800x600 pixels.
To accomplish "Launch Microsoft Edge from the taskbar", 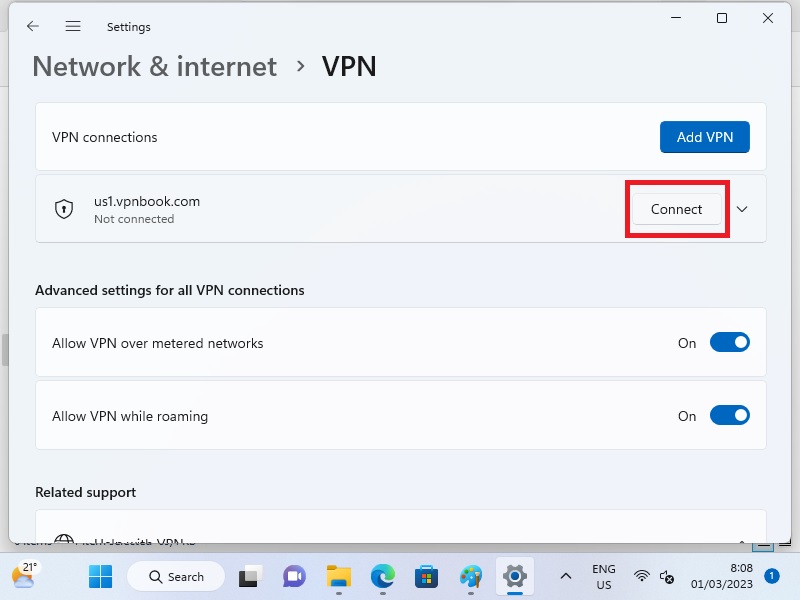I will (x=383, y=577).
